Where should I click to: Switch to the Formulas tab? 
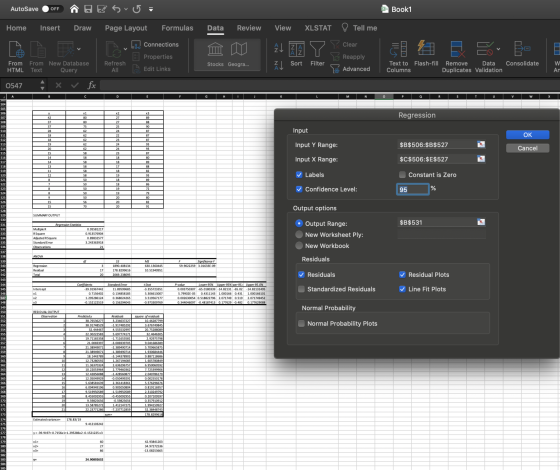[177, 28]
